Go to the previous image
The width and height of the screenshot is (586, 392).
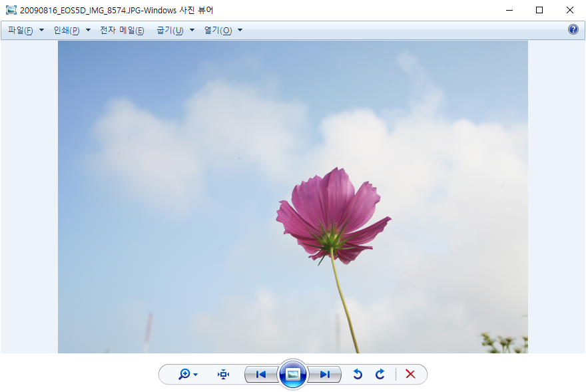261,375
